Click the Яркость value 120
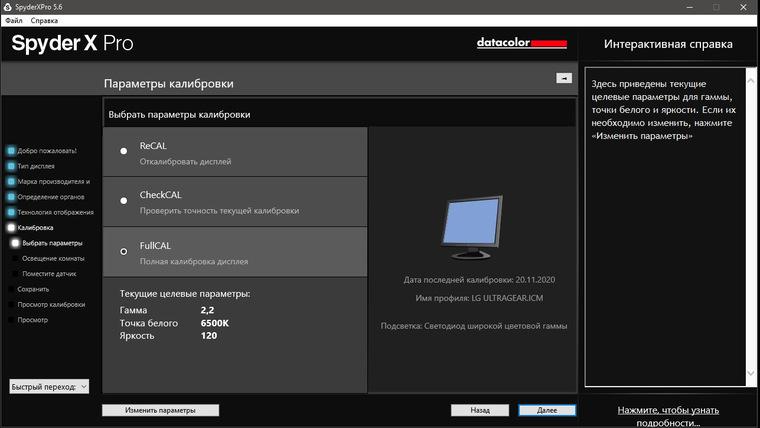Screen dimensions: 760x428 pyautogui.click(x=209, y=336)
